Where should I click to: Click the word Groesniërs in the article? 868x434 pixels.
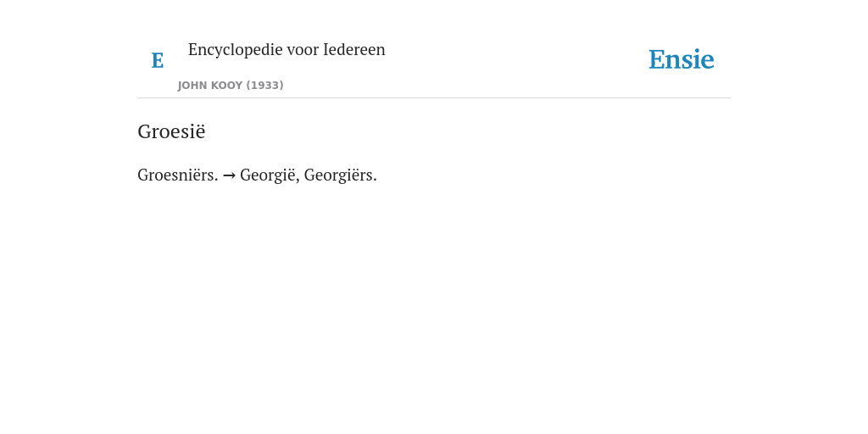point(178,175)
